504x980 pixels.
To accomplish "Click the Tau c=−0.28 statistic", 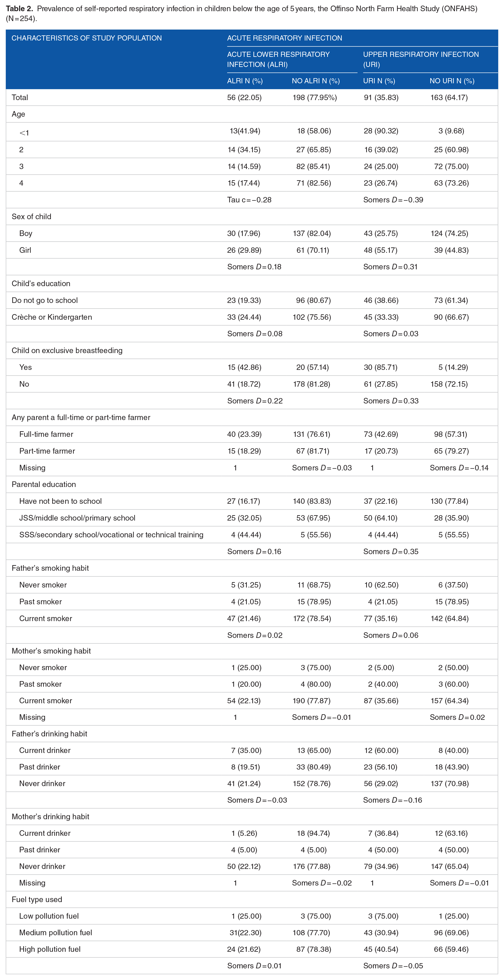I will (x=249, y=200).
